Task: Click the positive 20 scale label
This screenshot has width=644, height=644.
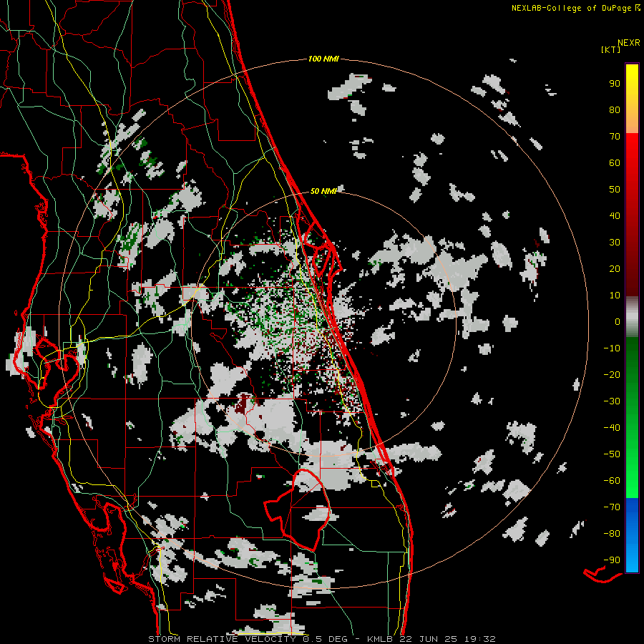Action: (615, 269)
